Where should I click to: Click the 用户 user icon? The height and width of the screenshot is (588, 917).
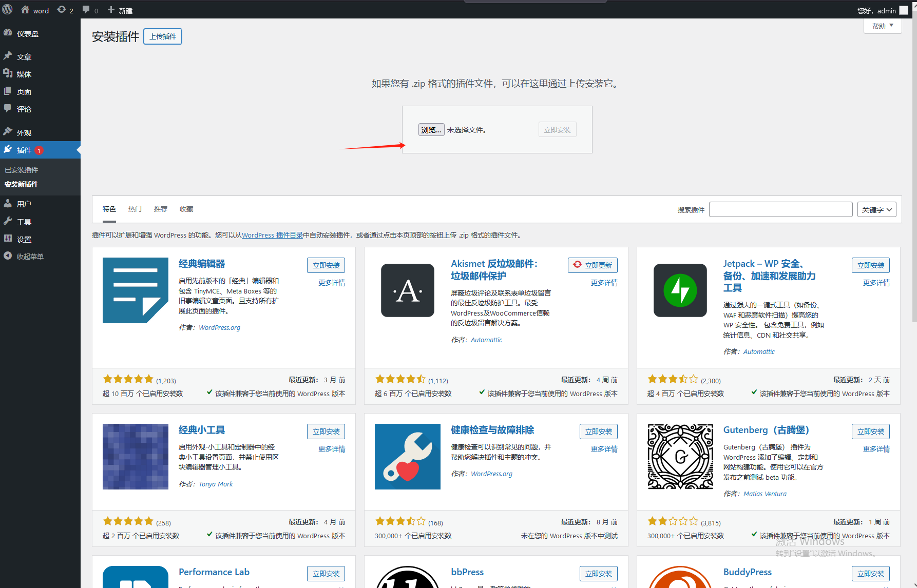click(8, 203)
